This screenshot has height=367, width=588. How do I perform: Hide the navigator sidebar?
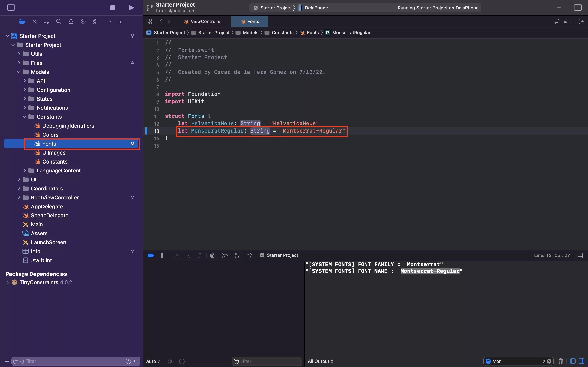pos(11,8)
